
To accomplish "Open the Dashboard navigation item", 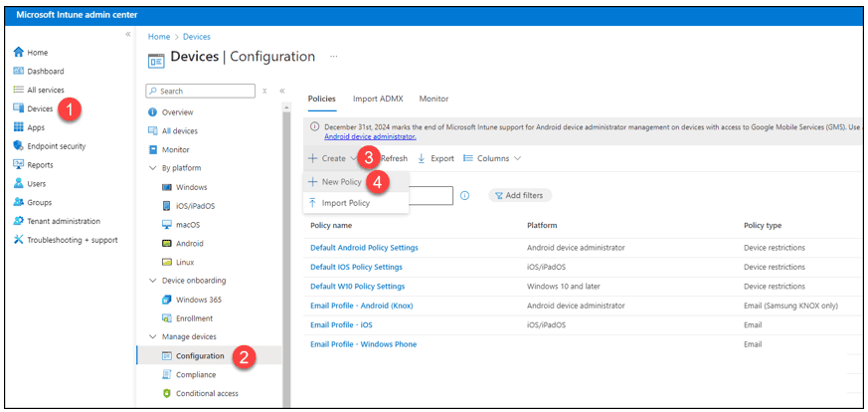I will point(38,72).
